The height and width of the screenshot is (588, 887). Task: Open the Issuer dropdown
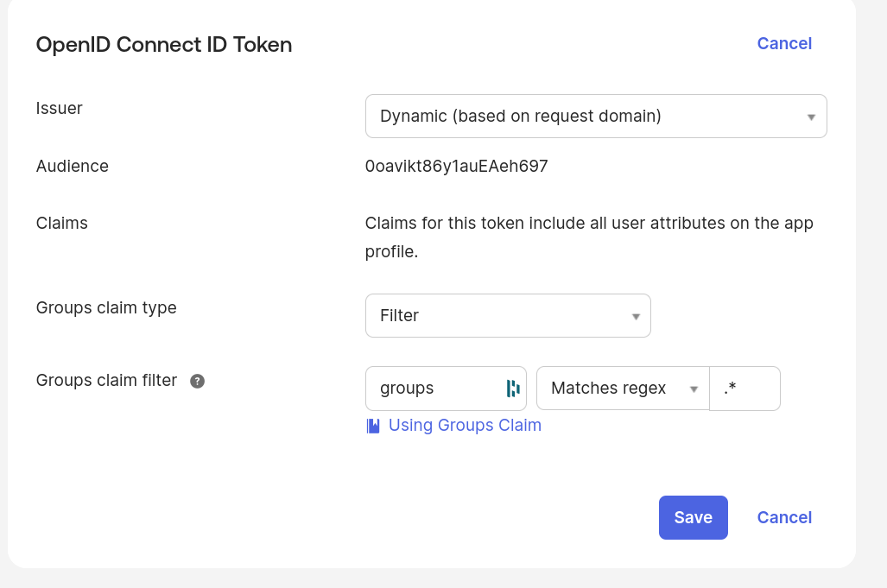coord(596,116)
